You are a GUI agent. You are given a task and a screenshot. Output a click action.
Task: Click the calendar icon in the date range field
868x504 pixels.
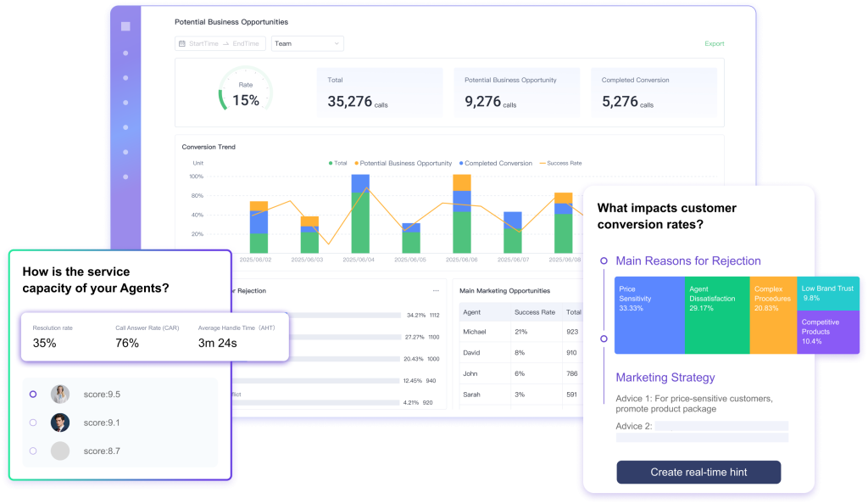click(181, 43)
